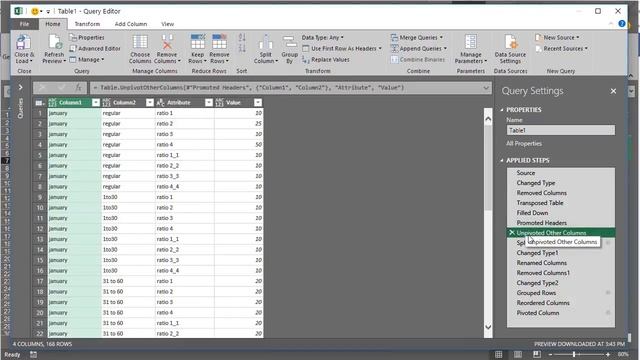Click the Combine Binaries button

pyautogui.click(x=418, y=60)
